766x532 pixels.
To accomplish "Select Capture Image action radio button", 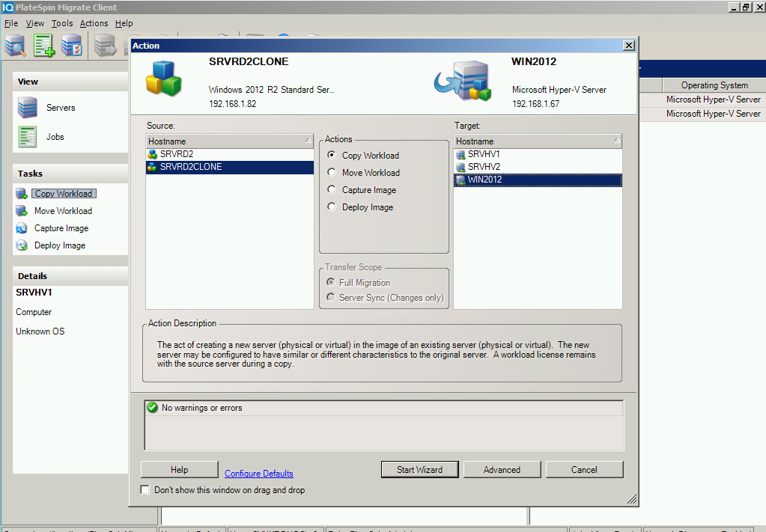I will pyautogui.click(x=332, y=189).
